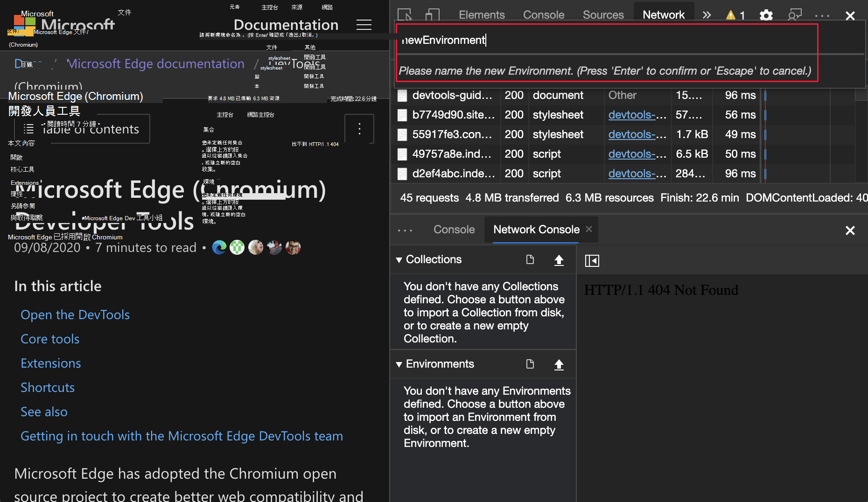The width and height of the screenshot is (868, 502).
Task: Expand the Table of contents button
Action: point(82,129)
